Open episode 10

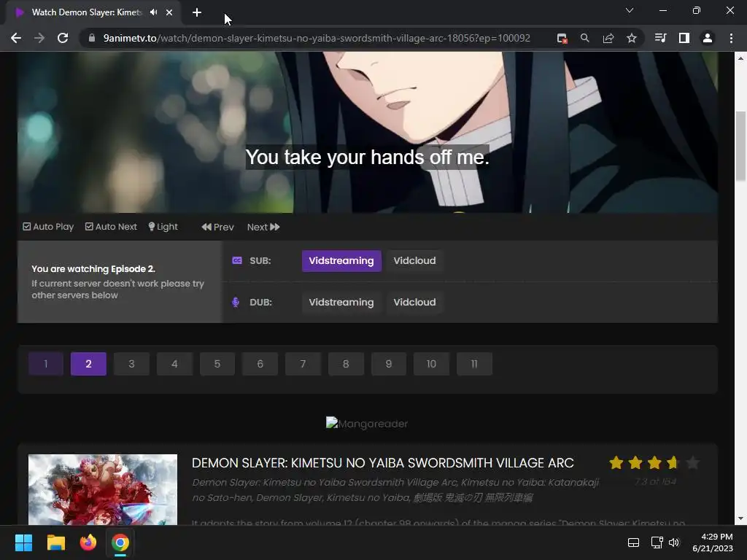(x=432, y=364)
